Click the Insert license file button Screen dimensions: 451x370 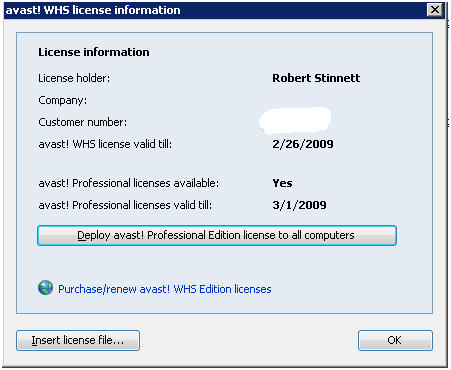click(78, 340)
